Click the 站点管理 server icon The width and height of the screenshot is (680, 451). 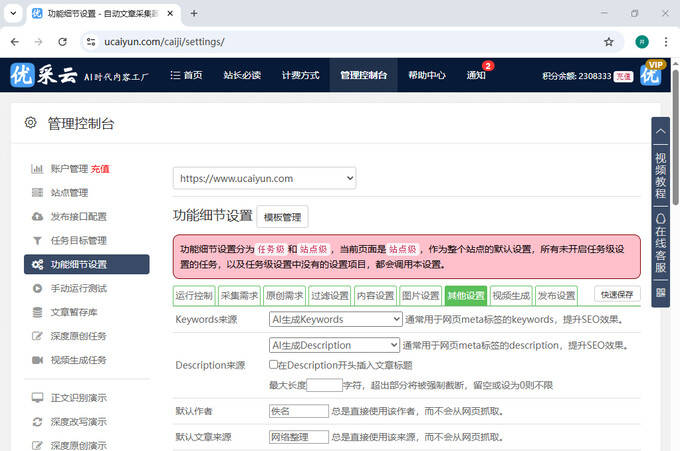(37, 193)
